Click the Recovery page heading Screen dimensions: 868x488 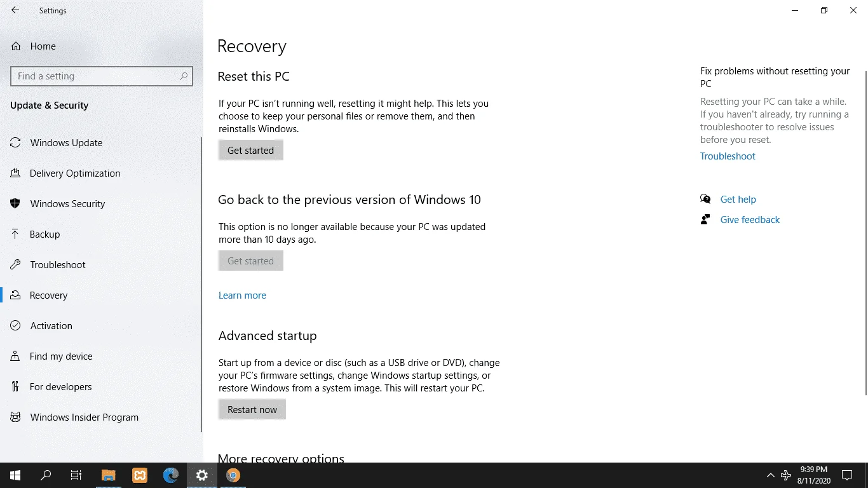(252, 46)
